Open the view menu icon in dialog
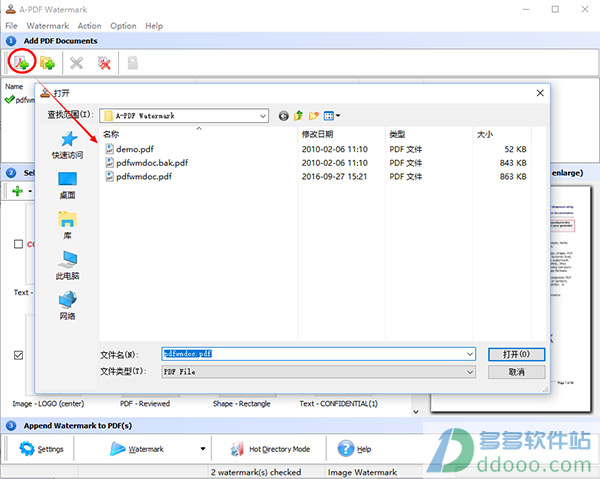The height and width of the screenshot is (479, 600). 331,116
